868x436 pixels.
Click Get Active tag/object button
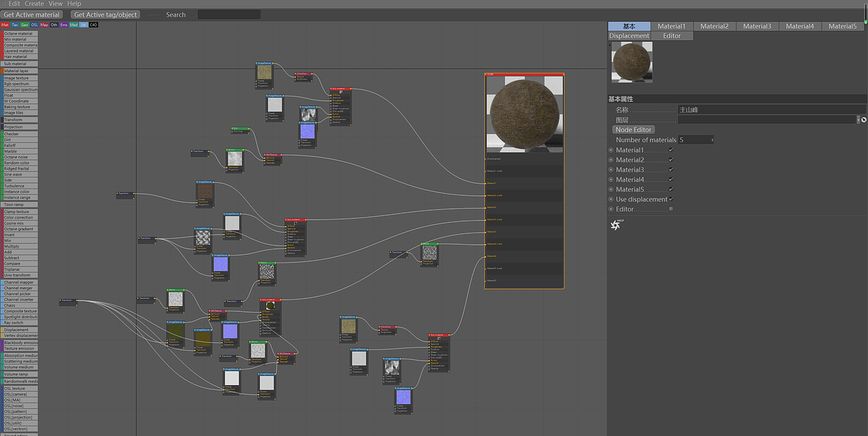pos(106,14)
